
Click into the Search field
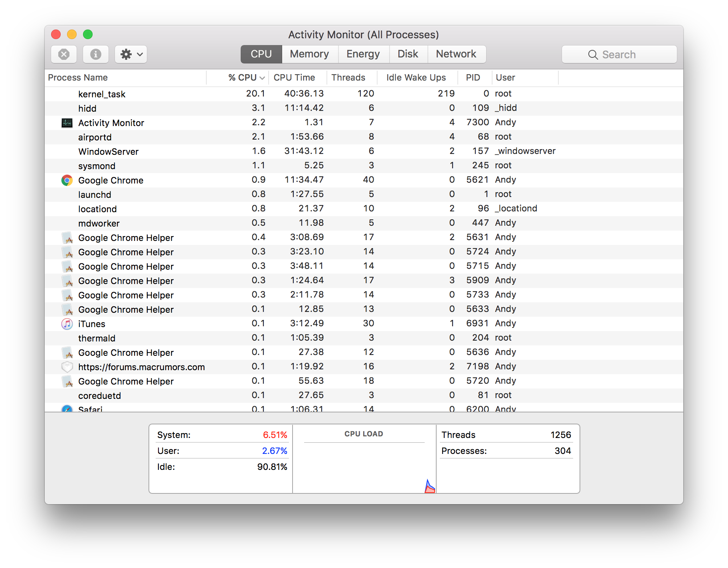pos(619,54)
